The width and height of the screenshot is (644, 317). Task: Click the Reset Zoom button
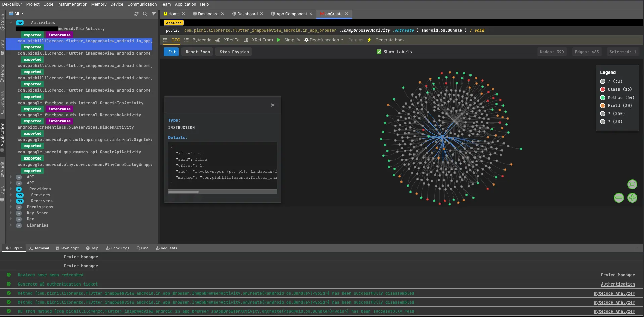pos(198,52)
